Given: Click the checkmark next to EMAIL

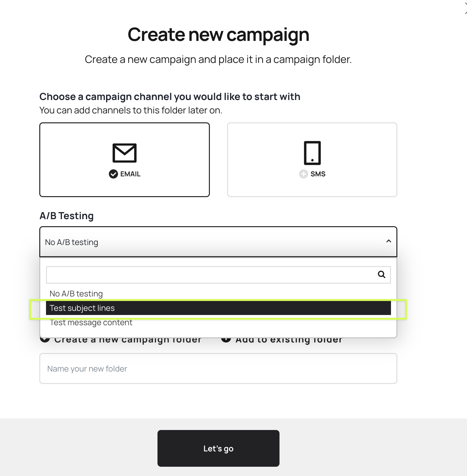Looking at the screenshot, I should pos(113,174).
